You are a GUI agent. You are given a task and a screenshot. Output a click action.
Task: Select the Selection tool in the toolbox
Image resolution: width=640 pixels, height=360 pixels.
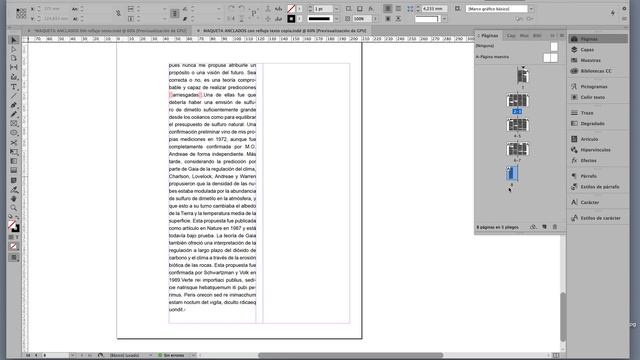click(x=14, y=40)
